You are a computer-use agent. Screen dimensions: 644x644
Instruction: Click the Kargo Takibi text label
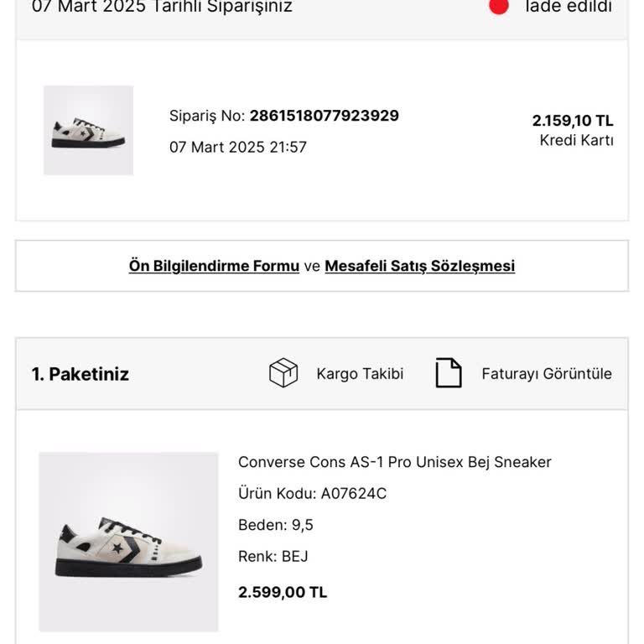(x=360, y=374)
